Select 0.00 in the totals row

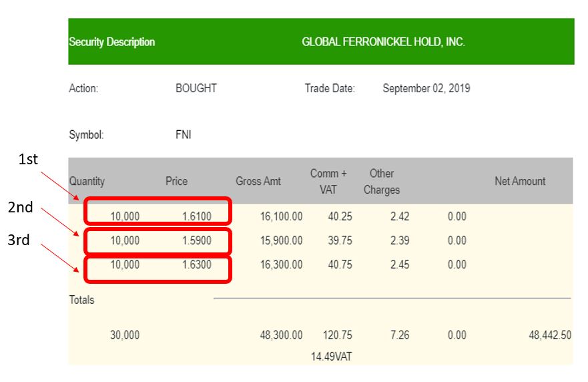pyautogui.click(x=457, y=335)
